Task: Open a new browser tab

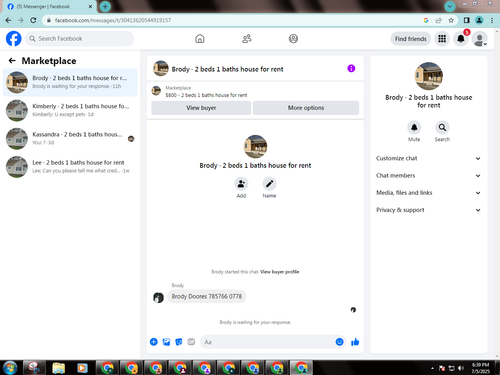Action: [105, 6]
